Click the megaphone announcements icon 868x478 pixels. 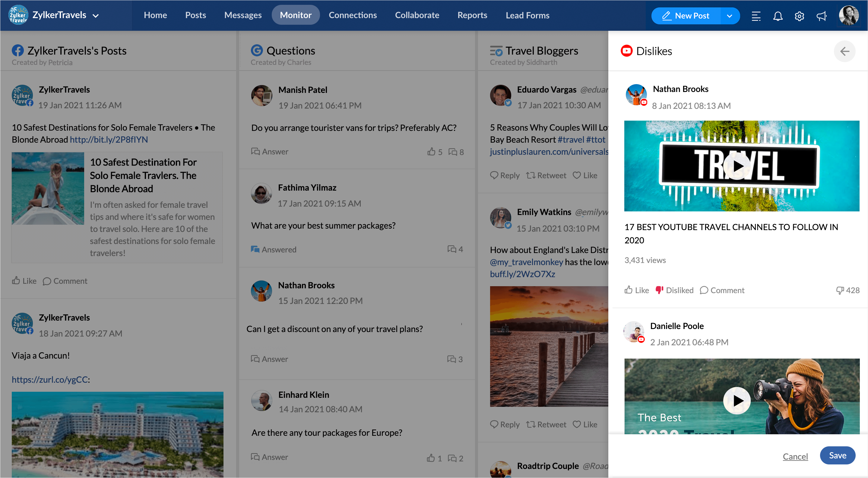click(821, 16)
